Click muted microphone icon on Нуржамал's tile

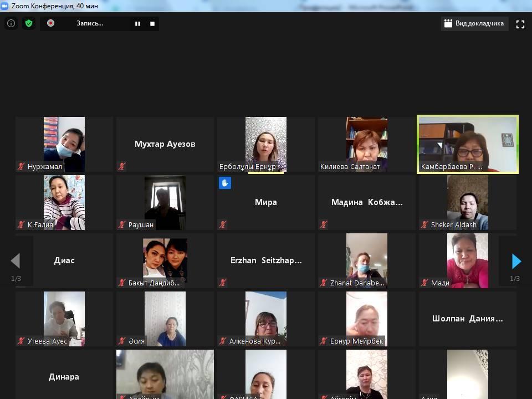(x=21, y=166)
